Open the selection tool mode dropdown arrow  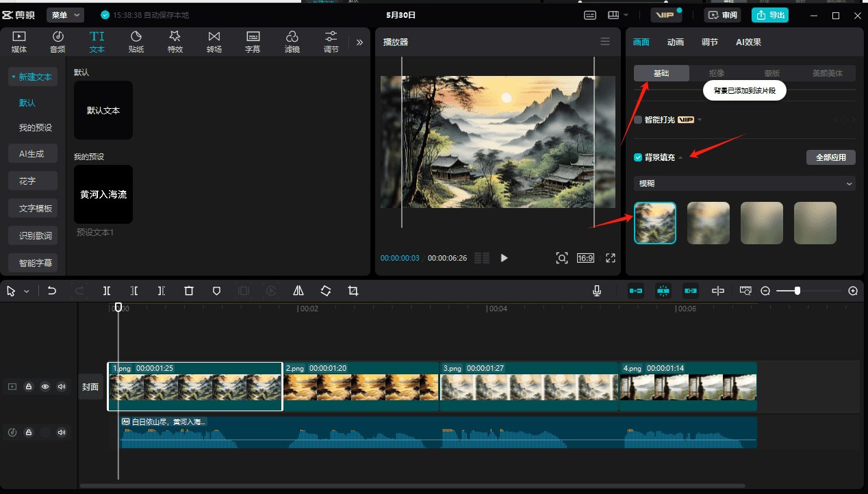click(27, 291)
